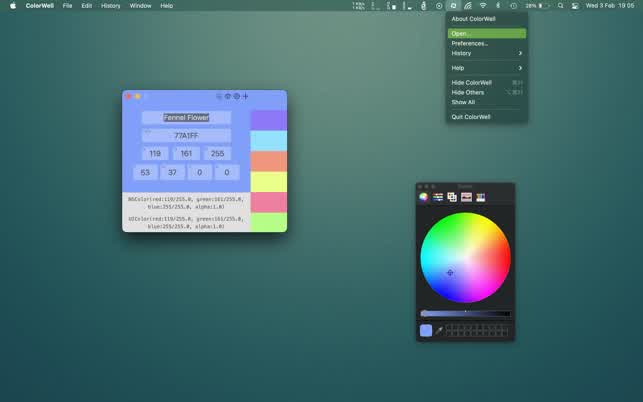The width and height of the screenshot is (643, 402).
Task: Open the Pencils color picker tab
Action: click(481, 197)
